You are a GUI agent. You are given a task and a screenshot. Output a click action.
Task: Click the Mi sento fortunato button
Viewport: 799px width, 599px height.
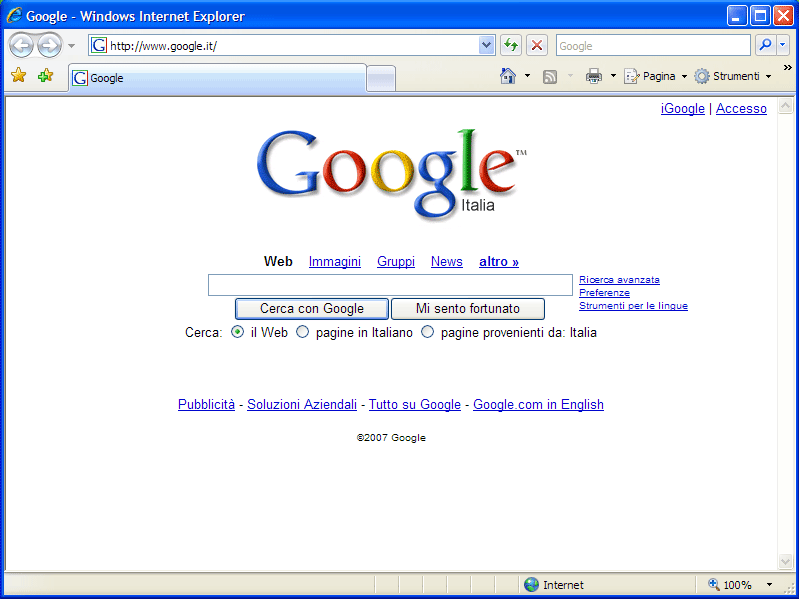(x=468, y=309)
